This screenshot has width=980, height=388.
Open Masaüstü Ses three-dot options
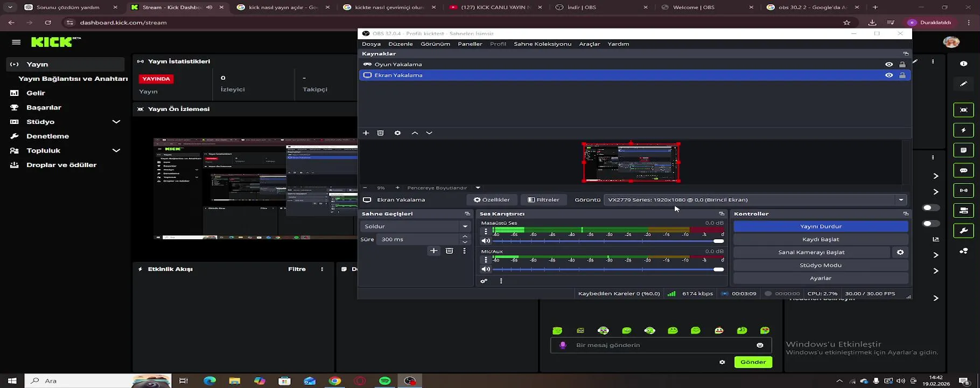486,231
